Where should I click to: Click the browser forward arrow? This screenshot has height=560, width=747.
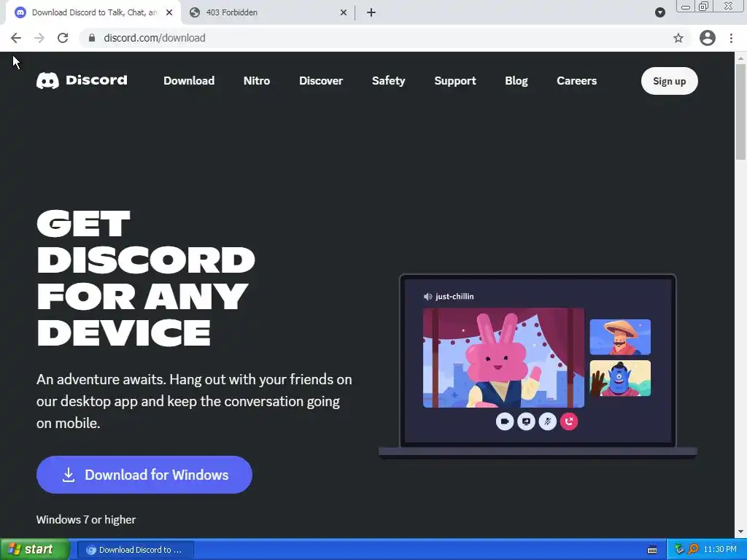click(x=39, y=38)
